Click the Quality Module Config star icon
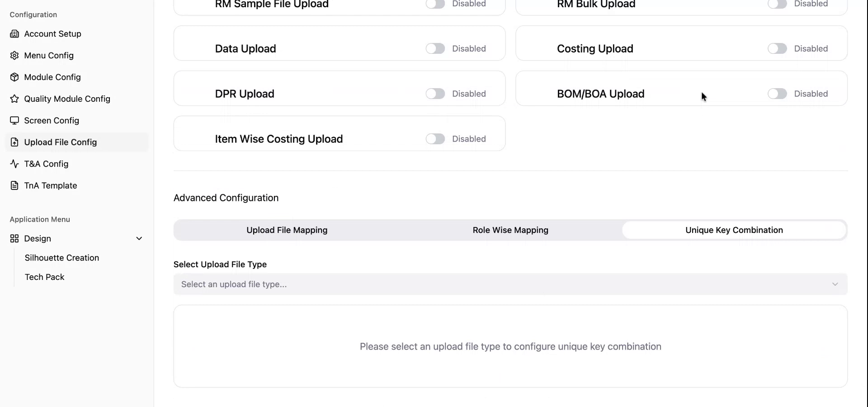This screenshot has height=407, width=868. coord(14,99)
